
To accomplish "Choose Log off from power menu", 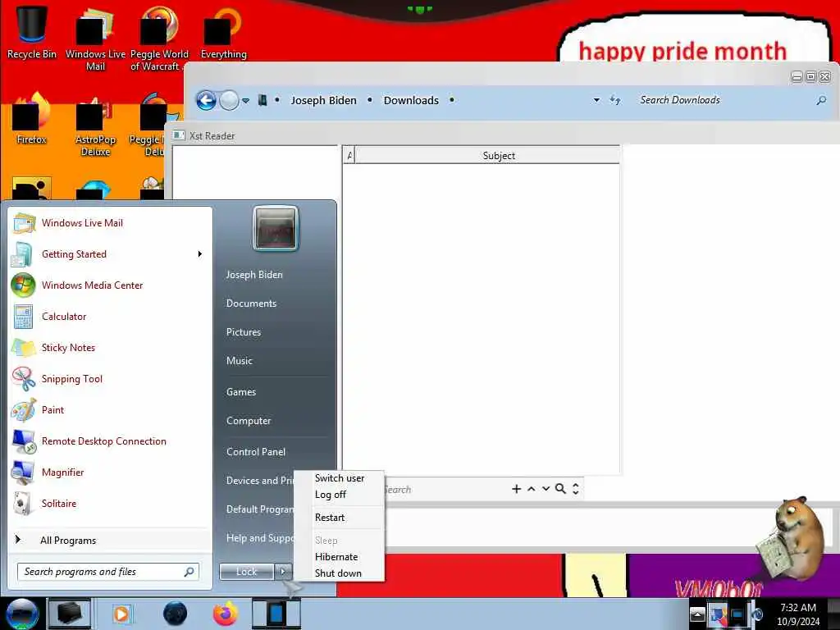I will click(x=339, y=495).
